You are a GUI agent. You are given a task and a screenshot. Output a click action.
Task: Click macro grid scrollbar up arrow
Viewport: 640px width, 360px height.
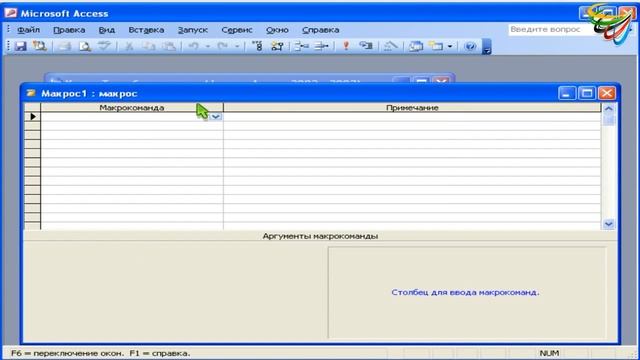(x=609, y=109)
